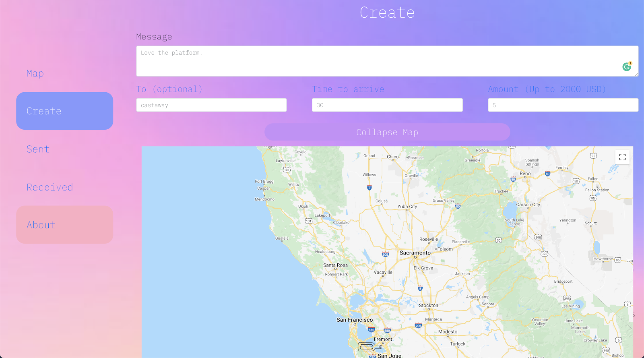The image size is (644, 358).
Task: Click Hawthorne label on the map
Action: [x=603, y=259]
